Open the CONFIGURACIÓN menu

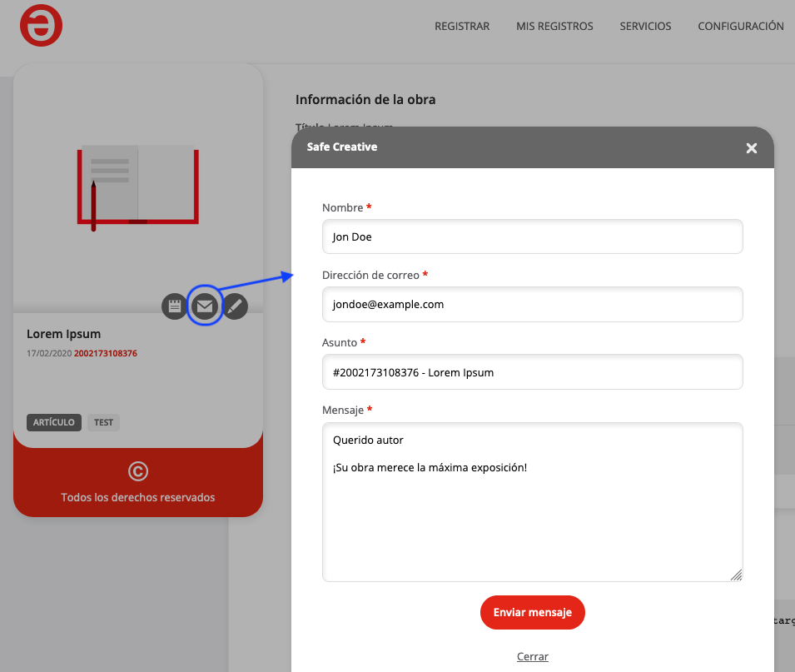click(740, 27)
